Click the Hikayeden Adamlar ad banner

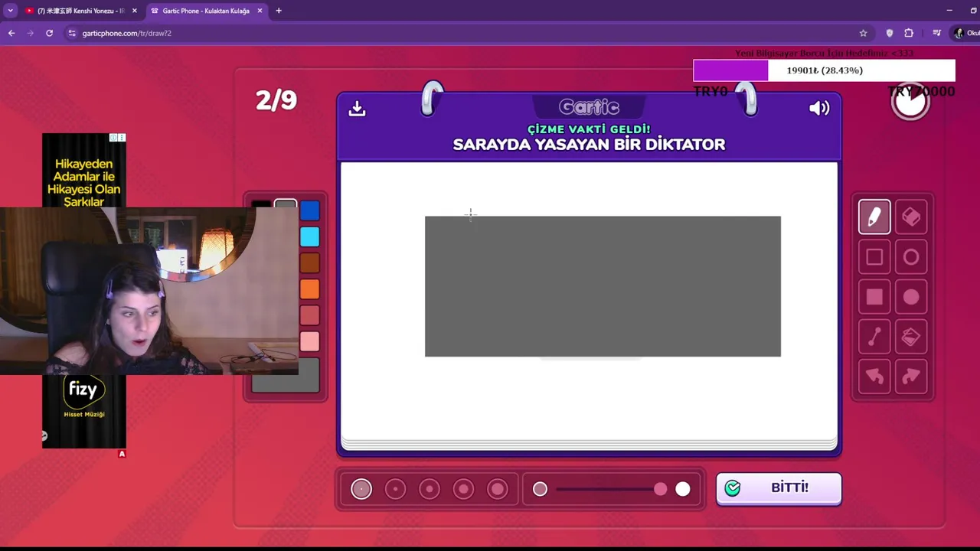(x=83, y=170)
